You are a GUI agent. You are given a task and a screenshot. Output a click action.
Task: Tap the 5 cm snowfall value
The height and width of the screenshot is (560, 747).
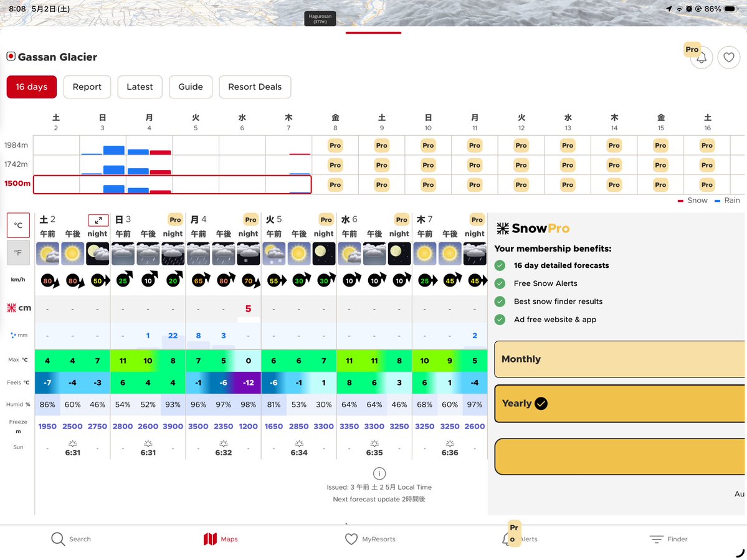tap(248, 308)
